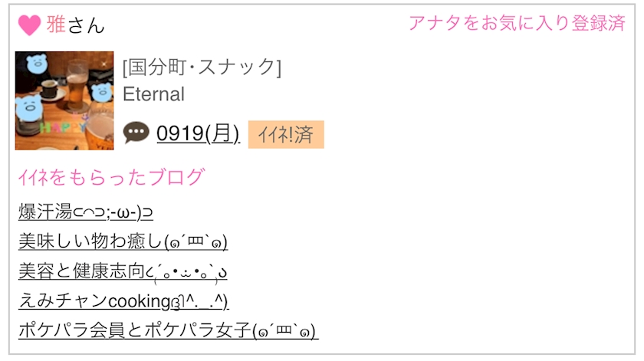Click the [国分町･スナック] category label
Viewport: 644px width, 361px height.
point(202,67)
